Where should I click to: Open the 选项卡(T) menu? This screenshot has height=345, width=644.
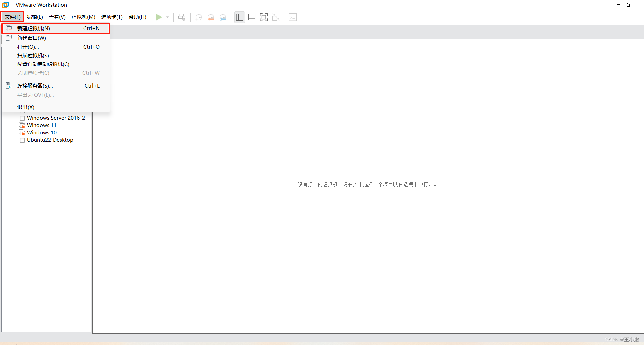112,17
